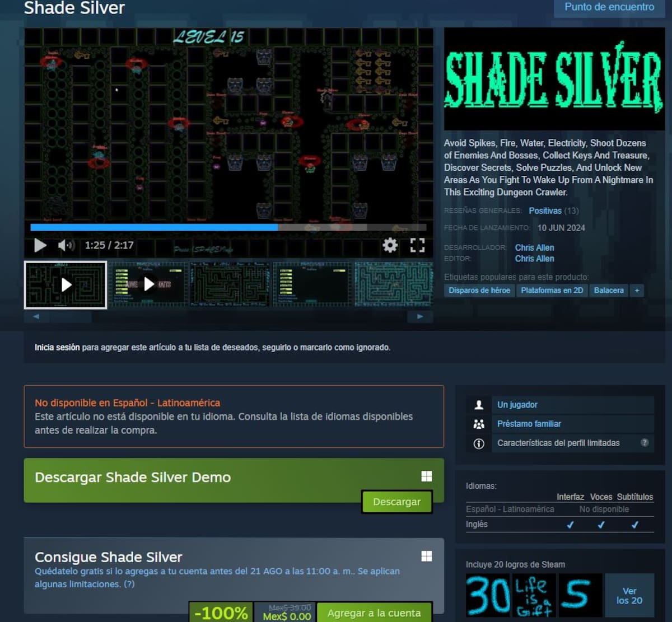Click Windows icon in Consigue section
Viewport: 672px width, 622px height.
pyautogui.click(x=427, y=556)
